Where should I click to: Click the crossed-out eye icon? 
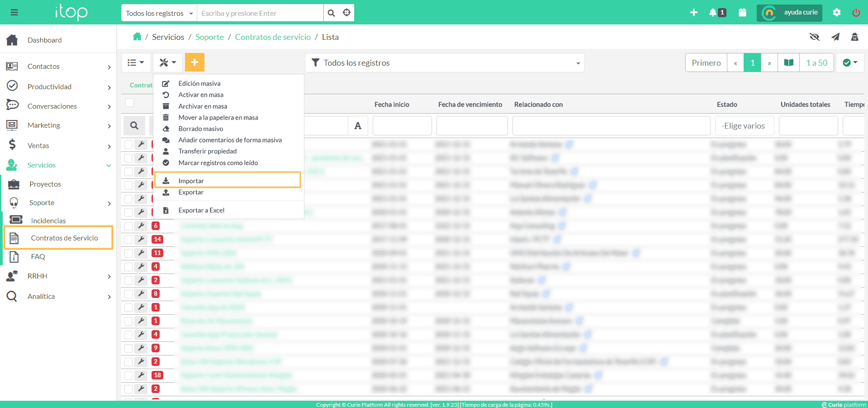tap(814, 37)
